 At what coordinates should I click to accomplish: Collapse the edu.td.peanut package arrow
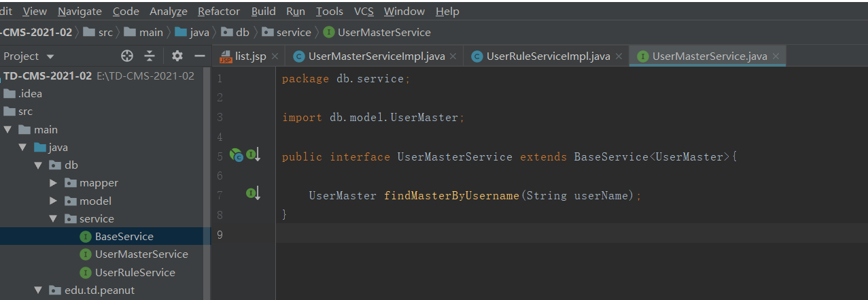pos(38,290)
